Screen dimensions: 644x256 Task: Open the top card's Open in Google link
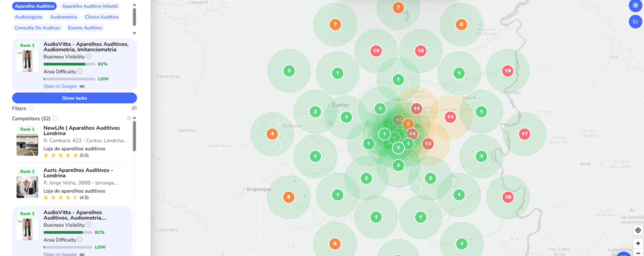pyautogui.click(x=60, y=86)
